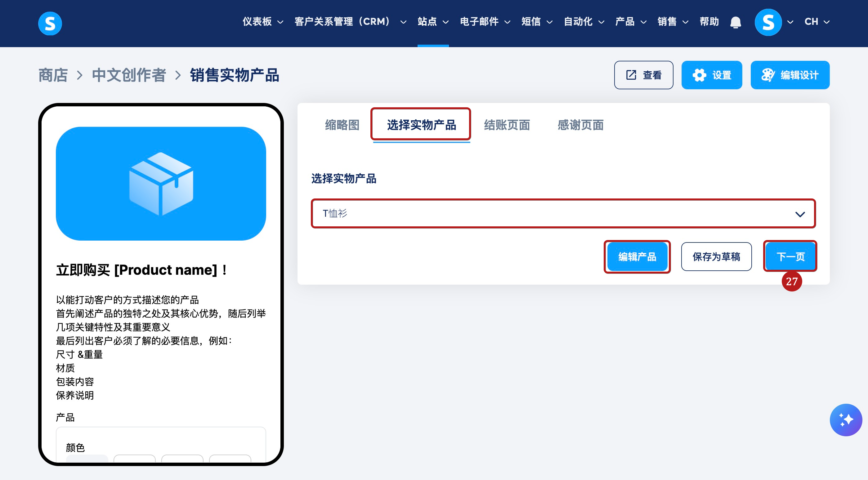Open the 站点 navigation menu
The image size is (868, 480).
coord(433,22)
